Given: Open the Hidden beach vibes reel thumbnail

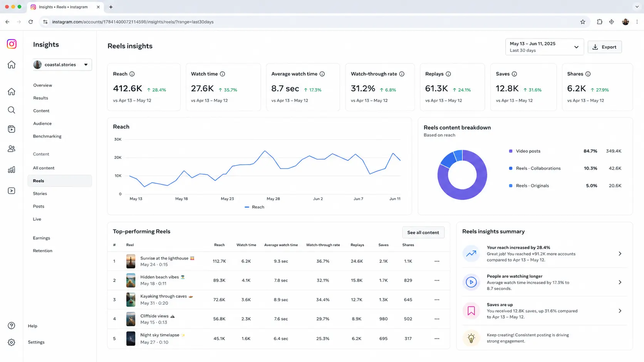Looking at the screenshot, I should click(131, 280).
